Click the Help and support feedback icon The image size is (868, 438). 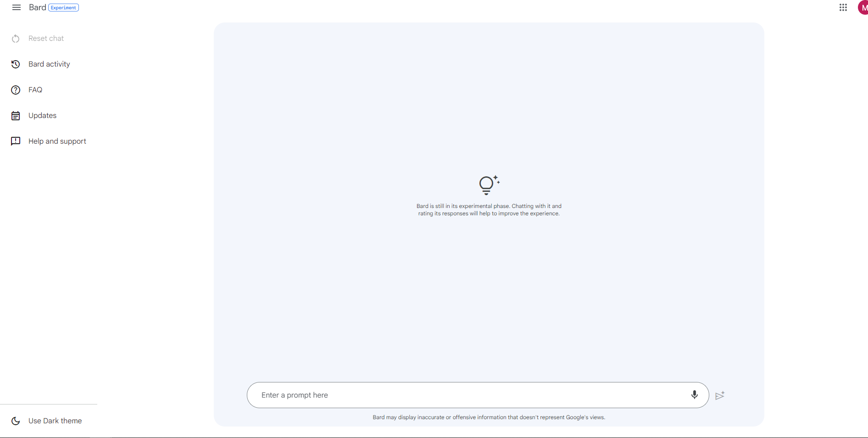[x=16, y=141]
